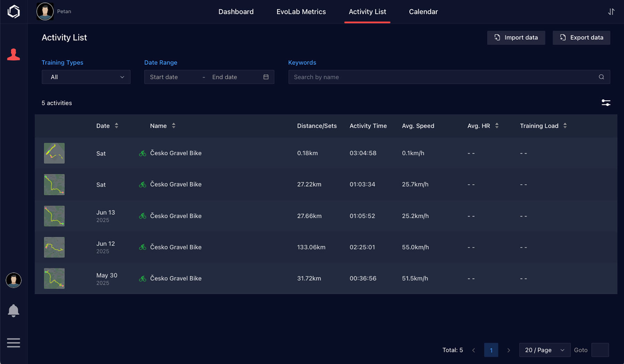The height and width of the screenshot is (364, 624).
Task: Click the Search by name input field
Action: pos(440,77)
